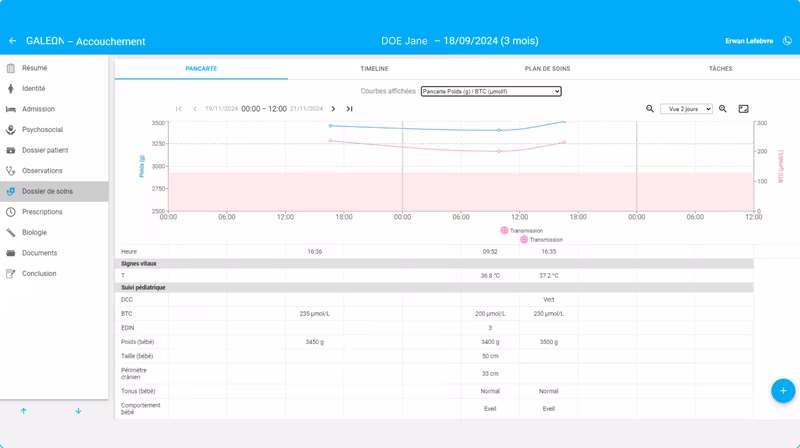Click the blue plus add button

[x=783, y=391]
